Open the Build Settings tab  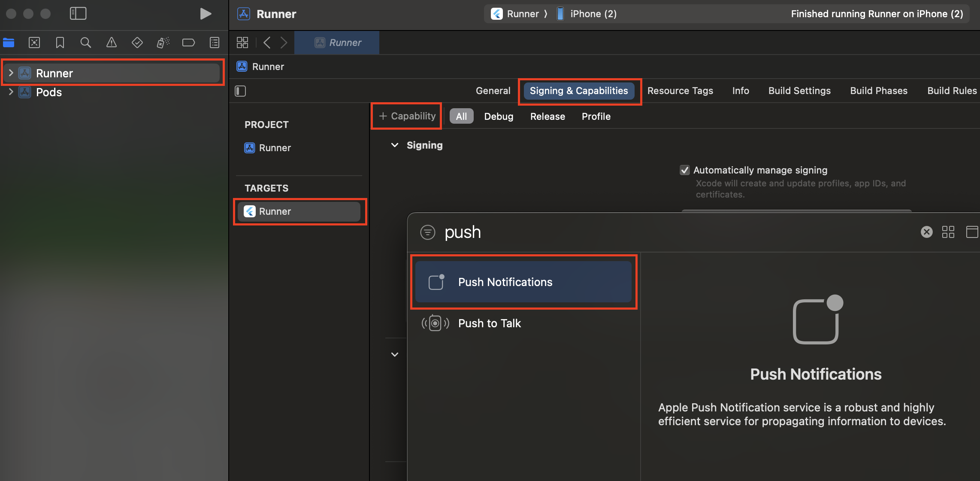coord(799,91)
